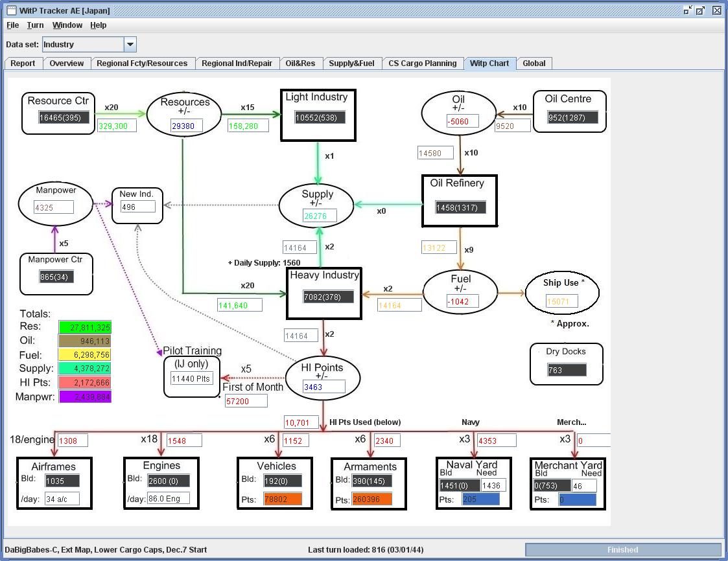Go to the CS Cargo Planning tab
The height and width of the screenshot is (561, 728).
(x=423, y=63)
